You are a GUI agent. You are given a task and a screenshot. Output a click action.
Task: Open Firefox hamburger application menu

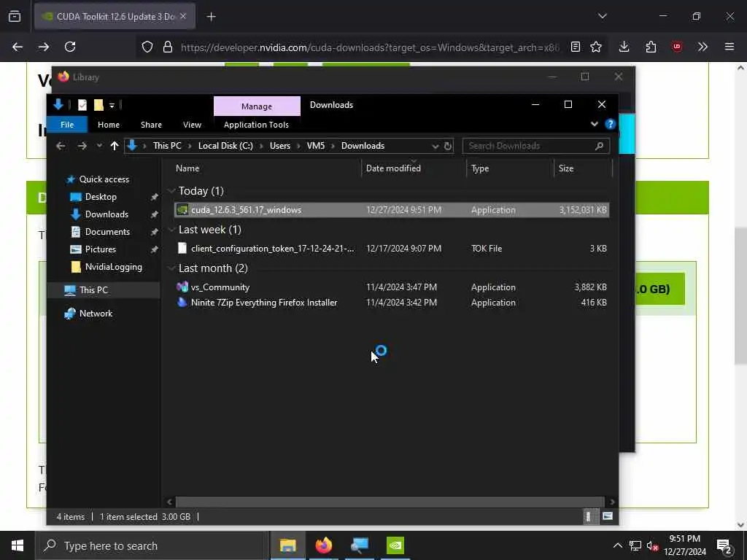[x=729, y=47]
